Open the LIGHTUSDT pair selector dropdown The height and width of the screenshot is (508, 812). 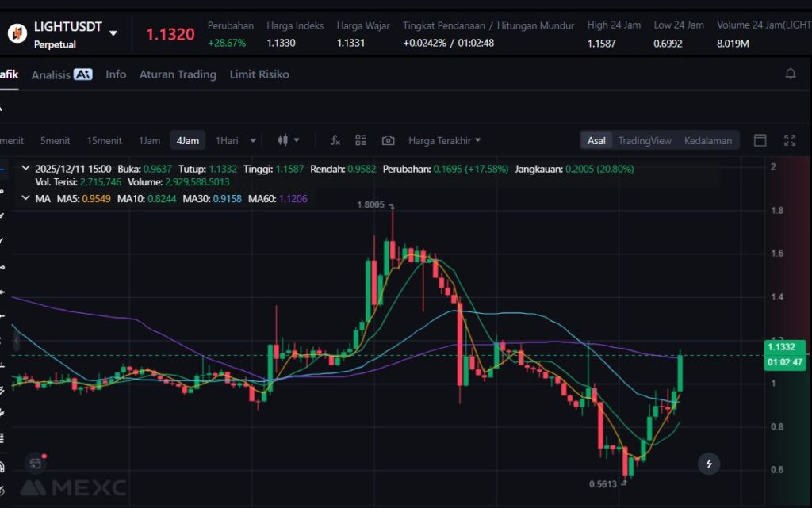[x=113, y=33]
